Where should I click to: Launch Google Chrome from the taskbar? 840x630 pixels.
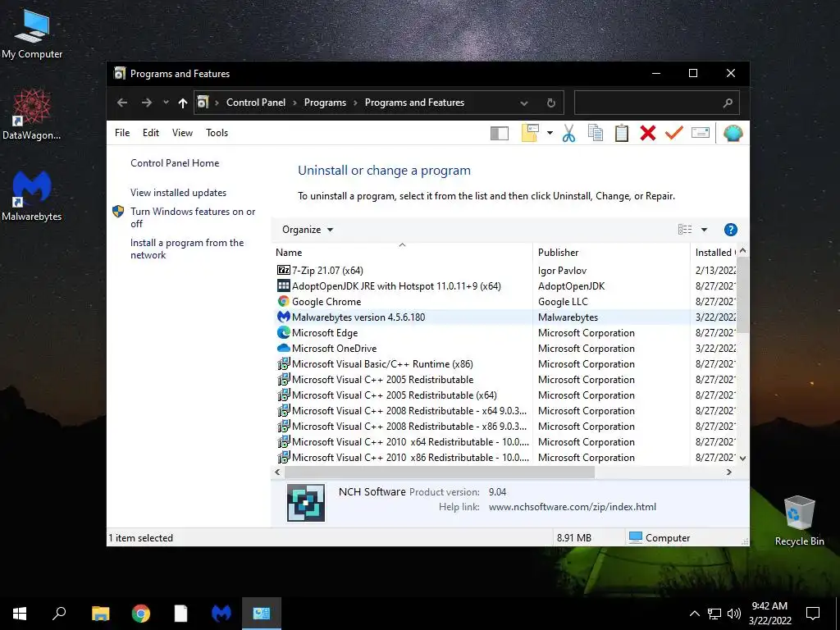[x=141, y=614]
